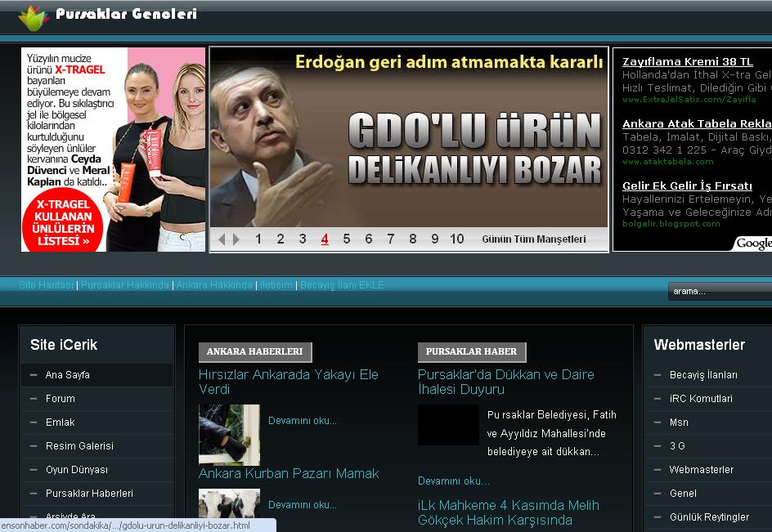Viewport: 772px width, 532px height.
Task: Open Gelir Ek Gelir İş Fırsatı ad
Action: coord(687,186)
